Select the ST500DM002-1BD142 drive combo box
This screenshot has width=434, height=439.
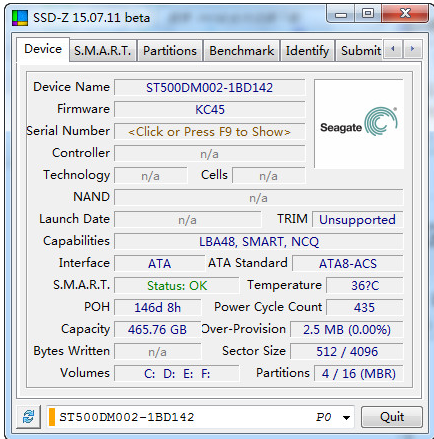pos(200,417)
